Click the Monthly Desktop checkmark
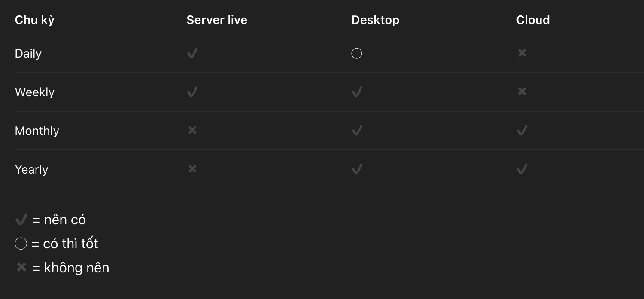 click(x=357, y=131)
